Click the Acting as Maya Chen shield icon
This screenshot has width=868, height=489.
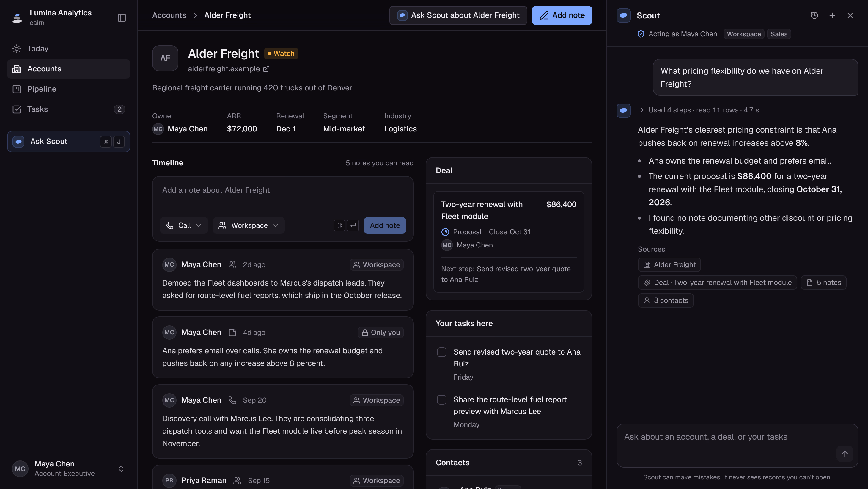click(x=641, y=34)
